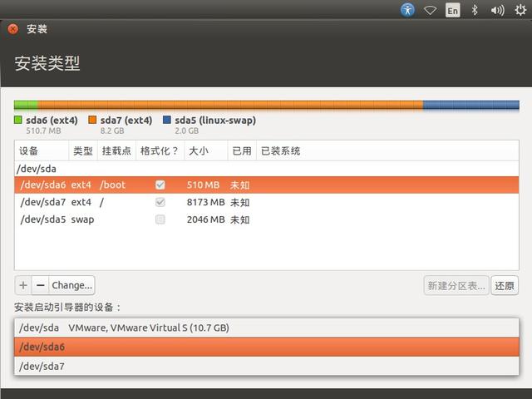Select the /dev/sda5 swap partition row
Viewport: 532px width, 399px height.
[266, 219]
